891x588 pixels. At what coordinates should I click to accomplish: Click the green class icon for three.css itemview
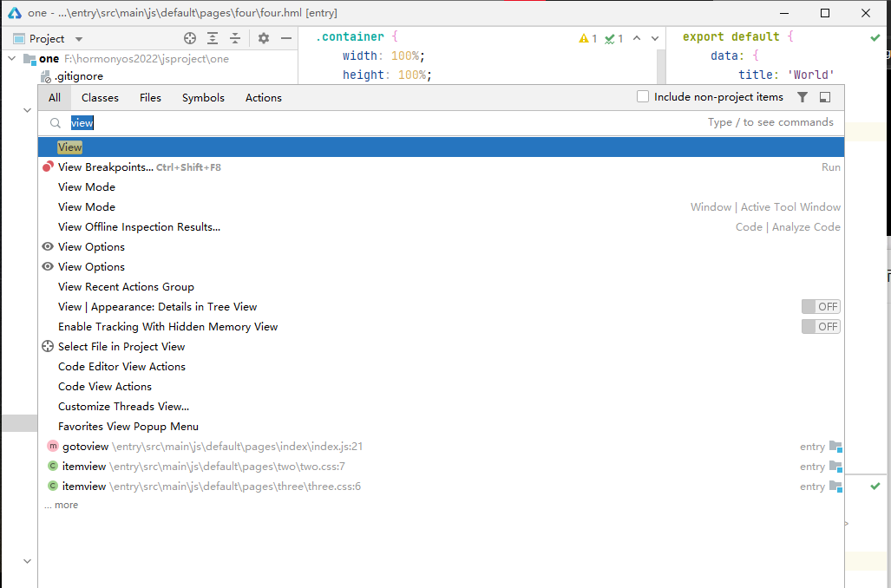[52, 486]
